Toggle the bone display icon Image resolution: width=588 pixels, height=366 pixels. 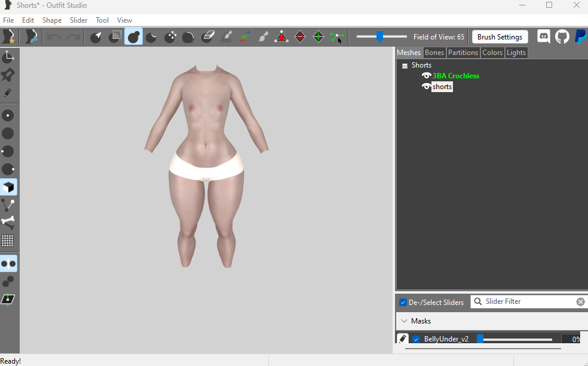[x=8, y=222]
